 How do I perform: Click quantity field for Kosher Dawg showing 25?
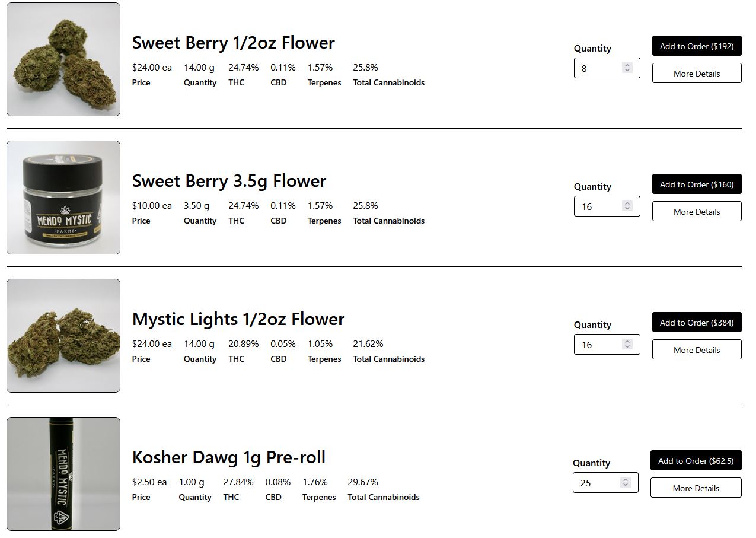596,483
